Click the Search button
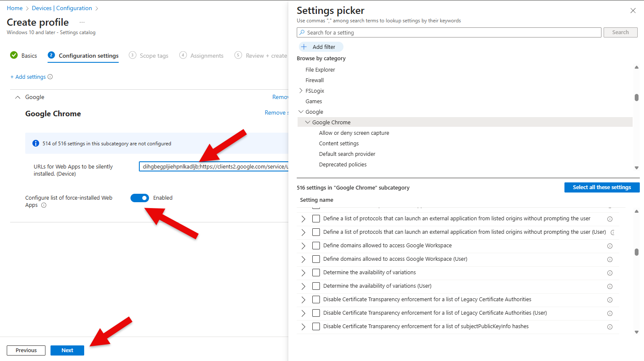 point(620,32)
